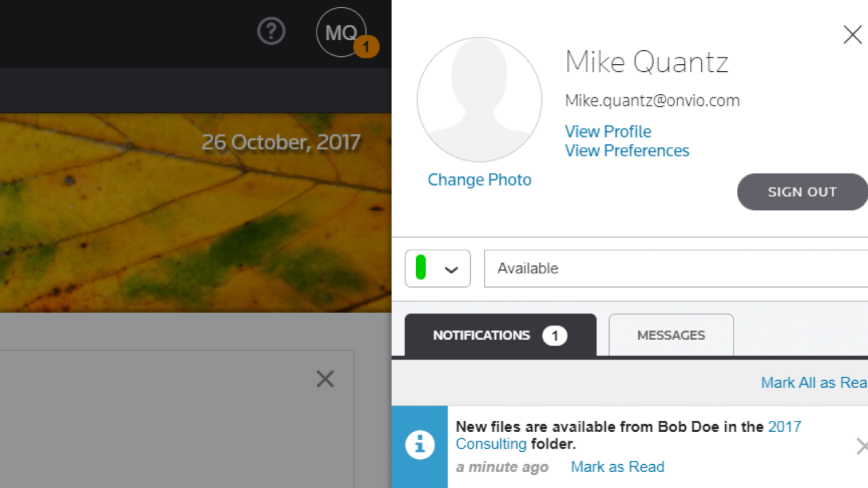Mark the Bob Doe notification as read

click(617, 467)
